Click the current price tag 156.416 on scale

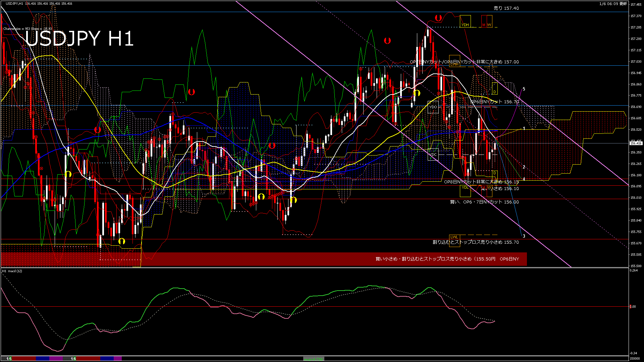(x=636, y=143)
